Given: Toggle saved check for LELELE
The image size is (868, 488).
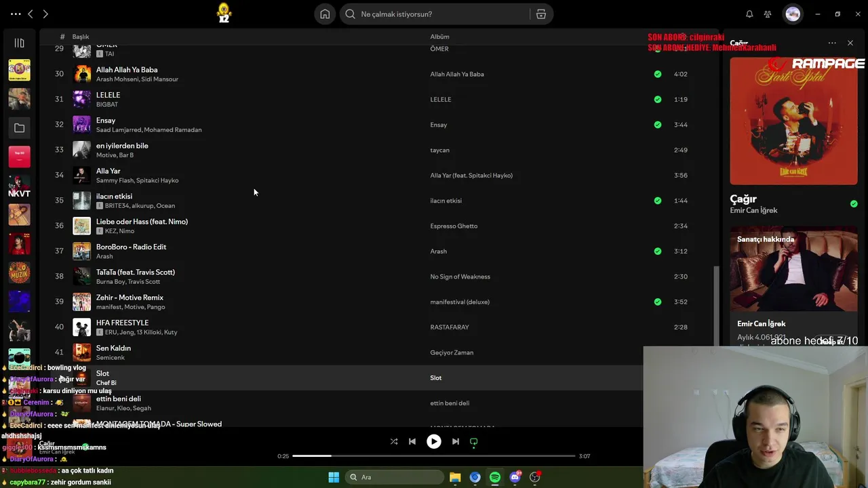Looking at the screenshot, I should (x=657, y=100).
